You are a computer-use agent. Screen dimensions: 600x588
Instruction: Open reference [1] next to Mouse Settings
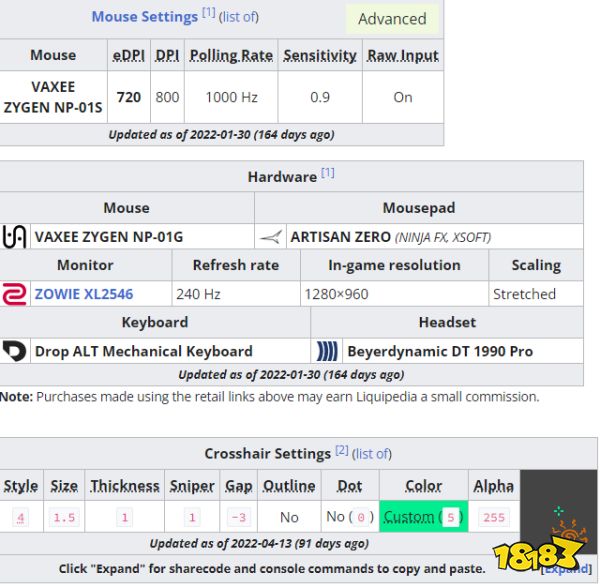(209, 13)
